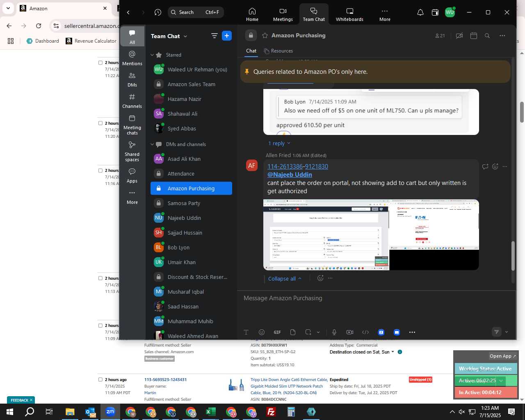This screenshot has height=420, width=525.
Task: Switch to Resources tab in channel
Action: 278,51
